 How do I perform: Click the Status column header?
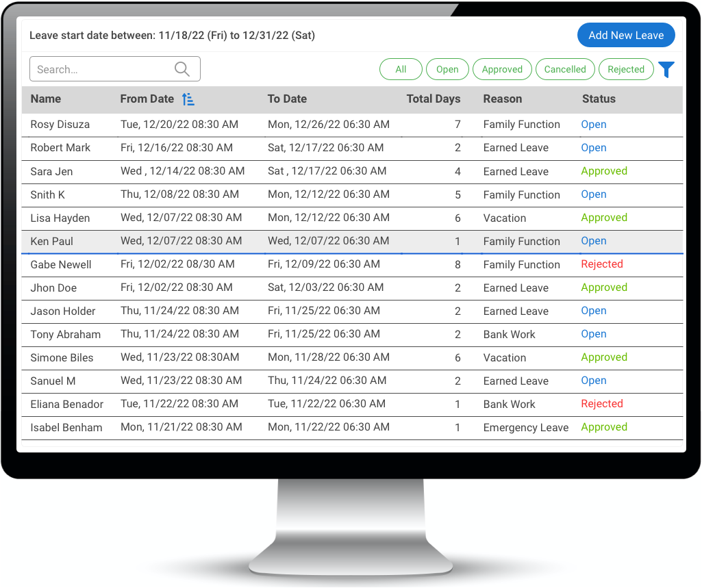[599, 99]
